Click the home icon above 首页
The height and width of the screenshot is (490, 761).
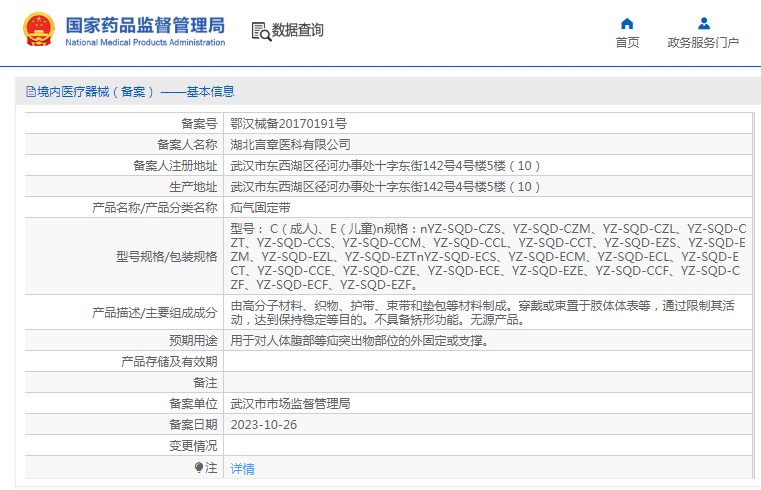click(627, 23)
